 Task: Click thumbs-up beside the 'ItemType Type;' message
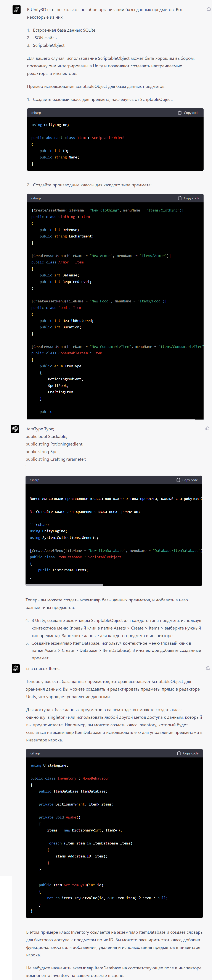click(207, 428)
